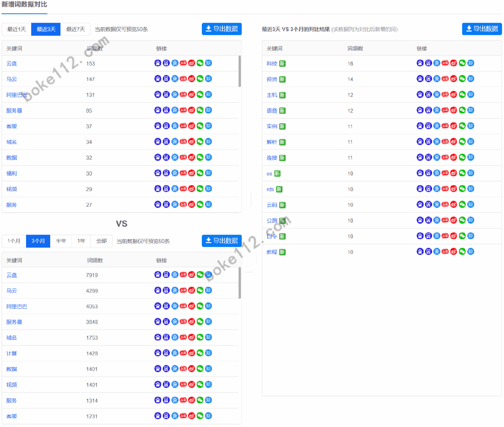Select the 全部 time range tab
Screen dimensions: 504x427
102,241
